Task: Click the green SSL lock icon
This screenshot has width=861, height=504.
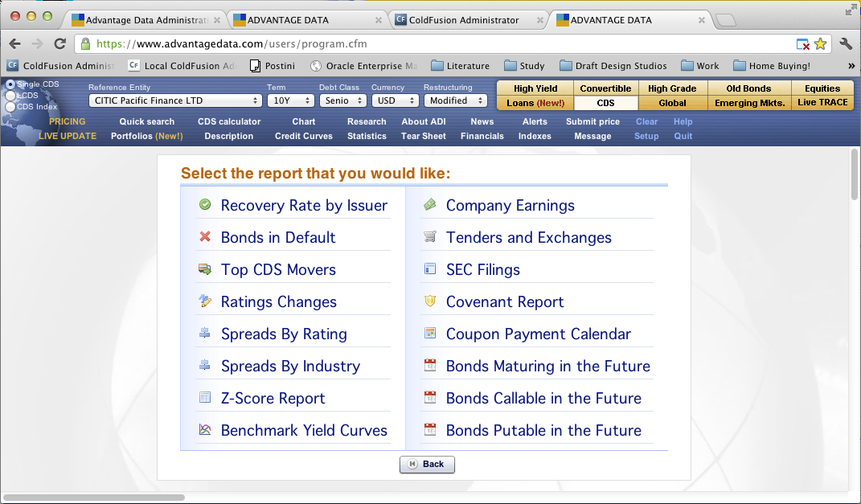Action: point(85,44)
